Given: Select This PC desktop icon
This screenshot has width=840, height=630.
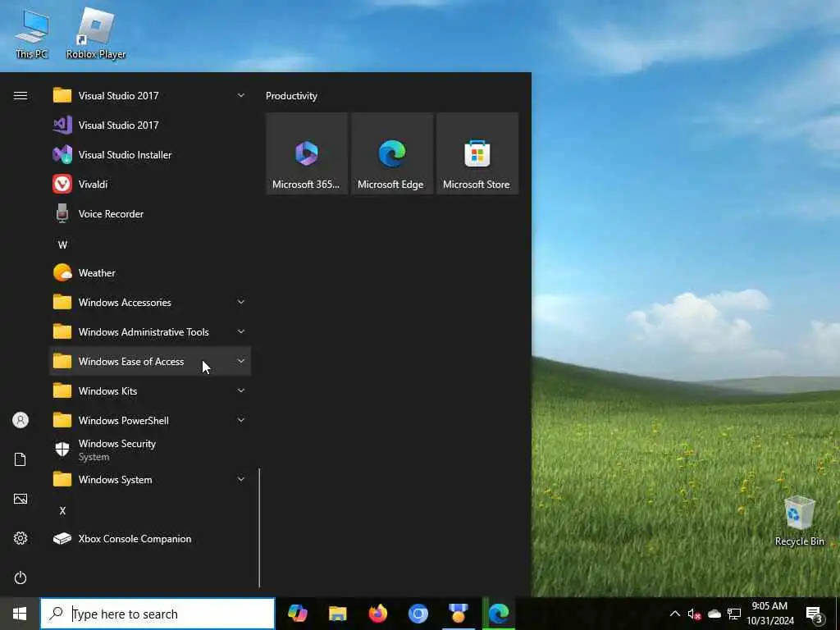Looking at the screenshot, I should coord(32,34).
